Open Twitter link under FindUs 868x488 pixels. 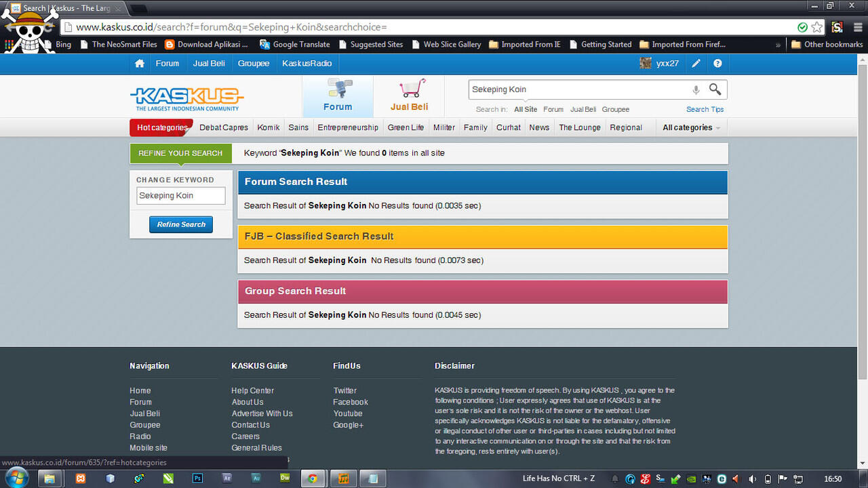coord(344,390)
